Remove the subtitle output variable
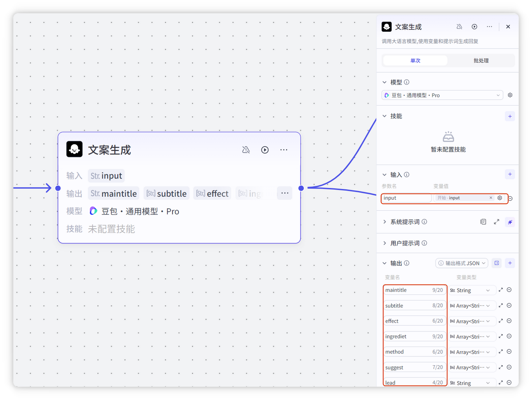Image resolution: width=532 pixels, height=400 pixels. pyautogui.click(x=509, y=306)
